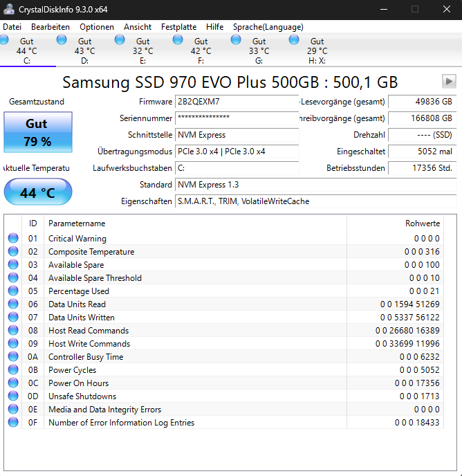The image size is (462, 476).
Task: Click the Drehzahl value ---- (SSD)
Action: (423, 135)
